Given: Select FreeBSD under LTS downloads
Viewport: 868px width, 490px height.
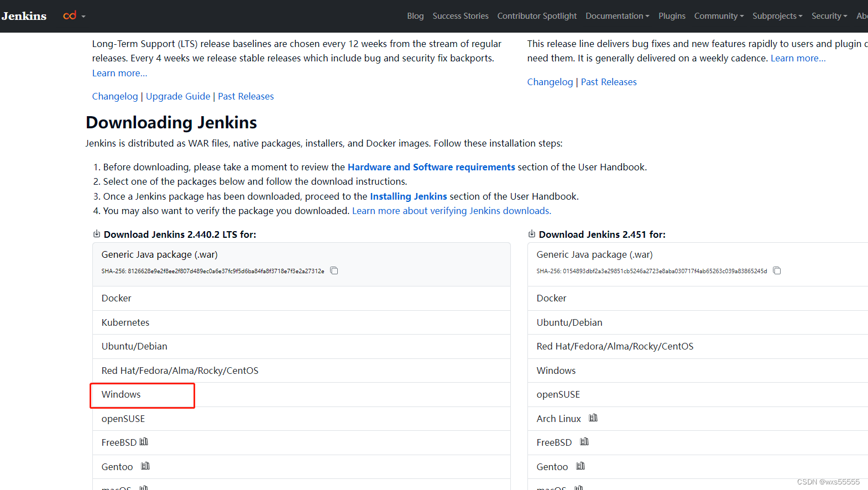Looking at the screenshot, I should point(301,442).
